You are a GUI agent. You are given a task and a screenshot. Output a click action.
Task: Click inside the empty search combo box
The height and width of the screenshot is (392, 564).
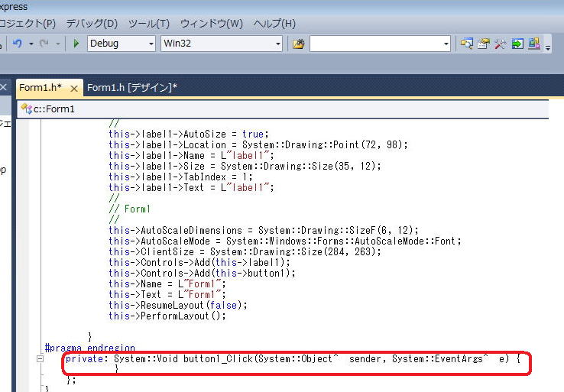click(x=375, y=44)
